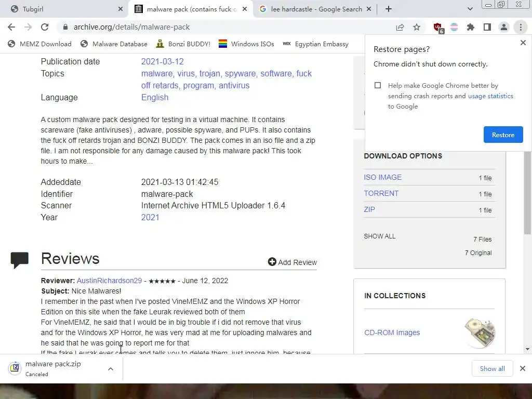Screen dimensions: 532x399
Task: Open the CD-ROM Images collection thumbnail
Action: [x=480, y=333]
